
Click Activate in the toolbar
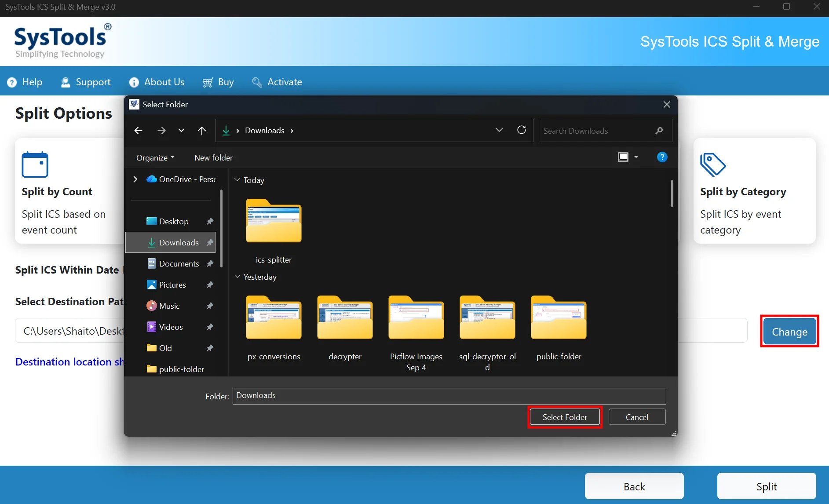point(277,82)
